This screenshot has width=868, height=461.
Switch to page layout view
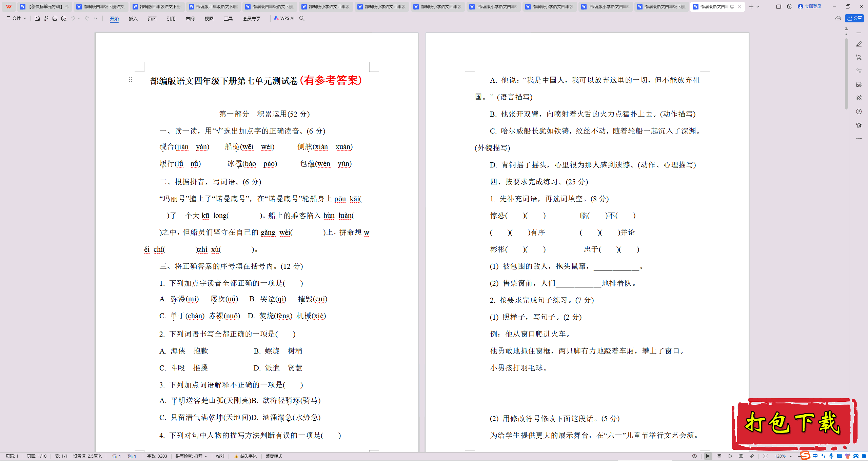pos(708,456)
